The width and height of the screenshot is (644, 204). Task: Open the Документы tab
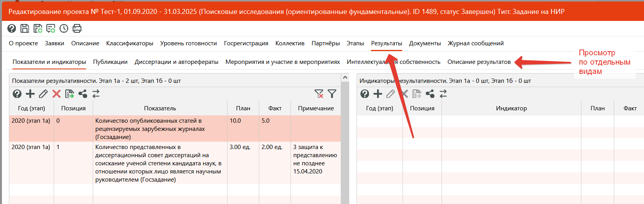425,43
